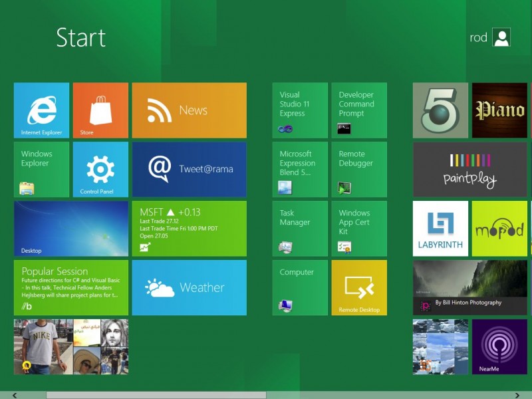This screenshot has height=399, width=532.
Task: Open the Labyrinth game tile
Action: (x=440, y=228)
